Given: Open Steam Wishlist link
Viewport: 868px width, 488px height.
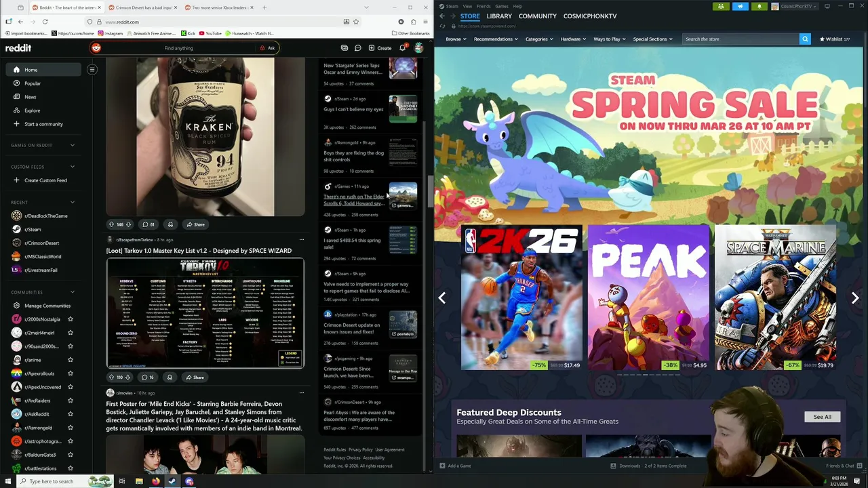Looking at the screenshot, I should point(835,39).
